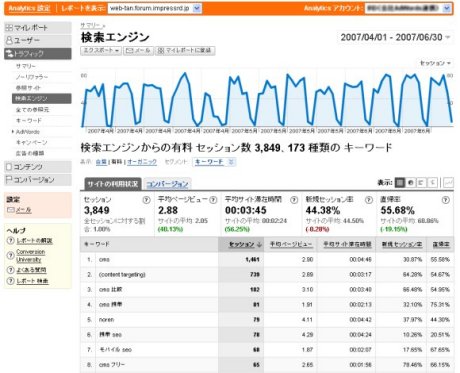Open the エクスポート dropdown button
This screenshot has width=460, height=373.
point(101,50)
